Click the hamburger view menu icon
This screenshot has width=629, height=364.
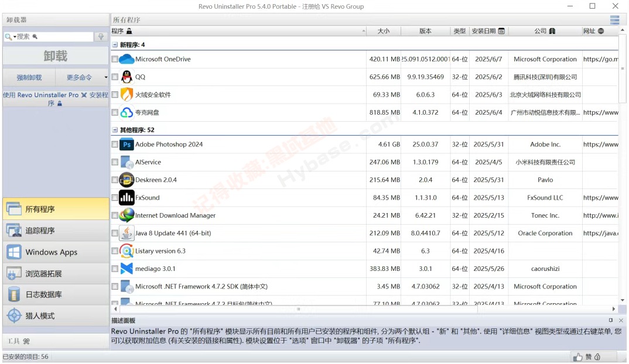[x=614, y=20]
